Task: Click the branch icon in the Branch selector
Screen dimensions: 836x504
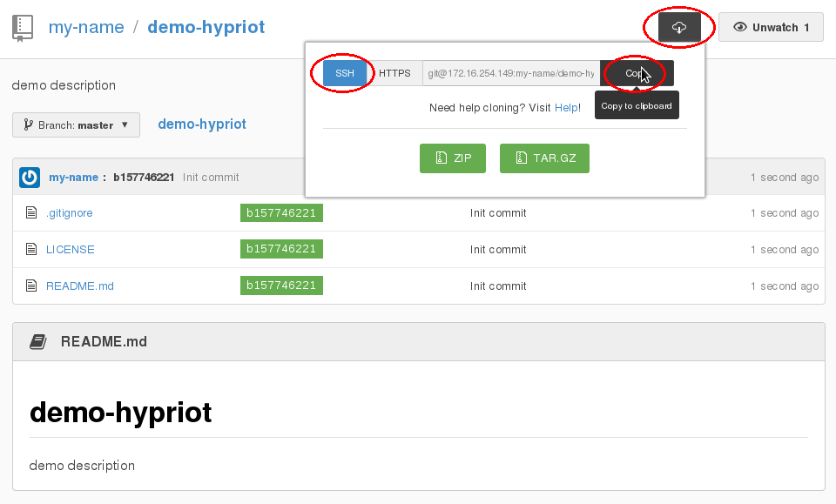Action: click(x=28, y=124)
